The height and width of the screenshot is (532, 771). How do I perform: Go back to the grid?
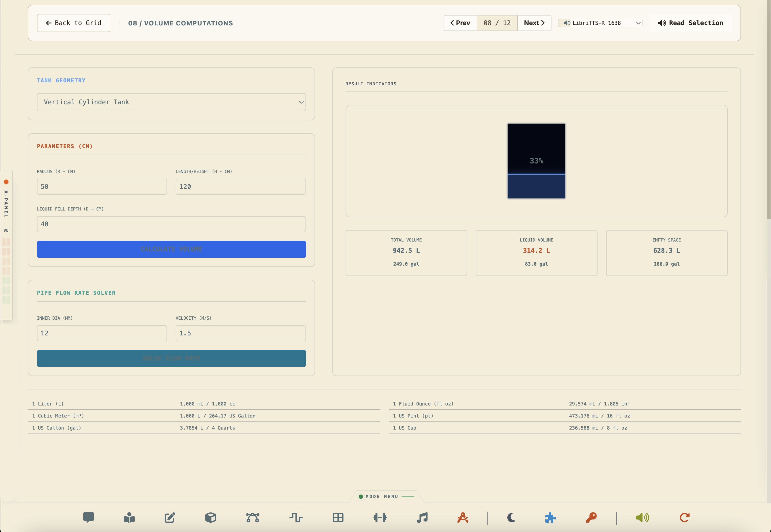73,23
